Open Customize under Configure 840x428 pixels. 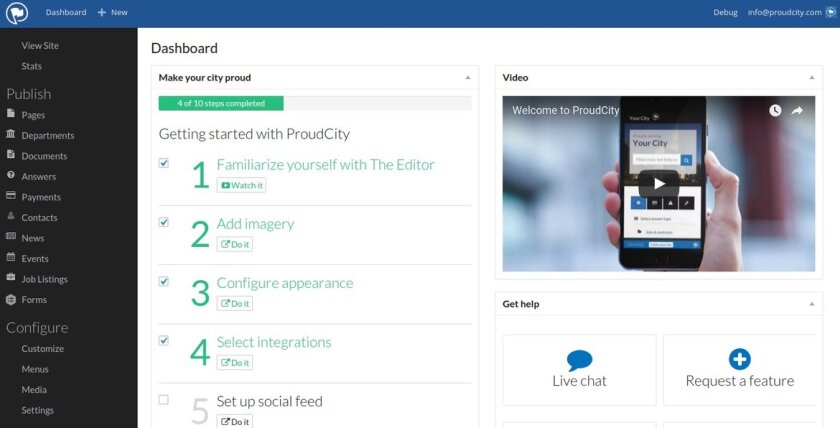(x=43, y=349)
